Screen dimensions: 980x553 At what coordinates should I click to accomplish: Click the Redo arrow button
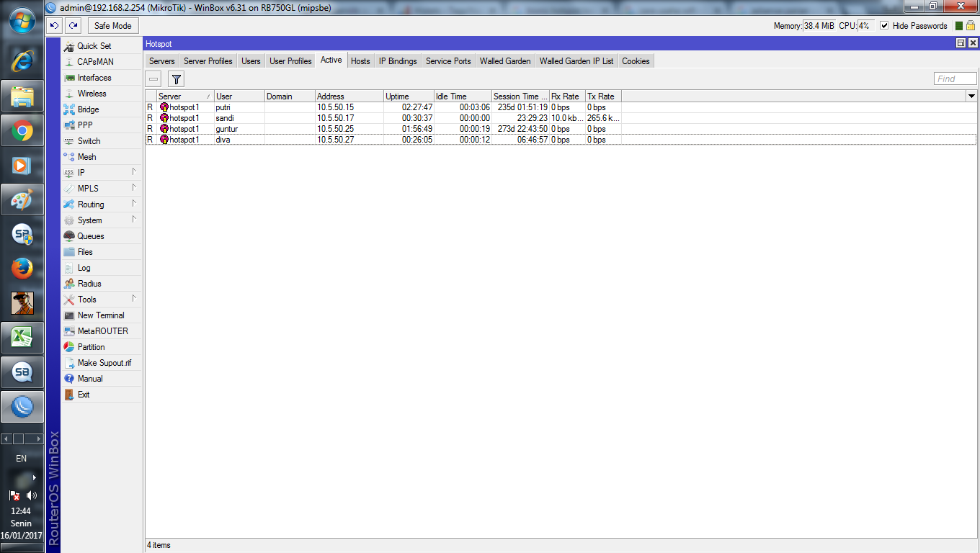73,26
